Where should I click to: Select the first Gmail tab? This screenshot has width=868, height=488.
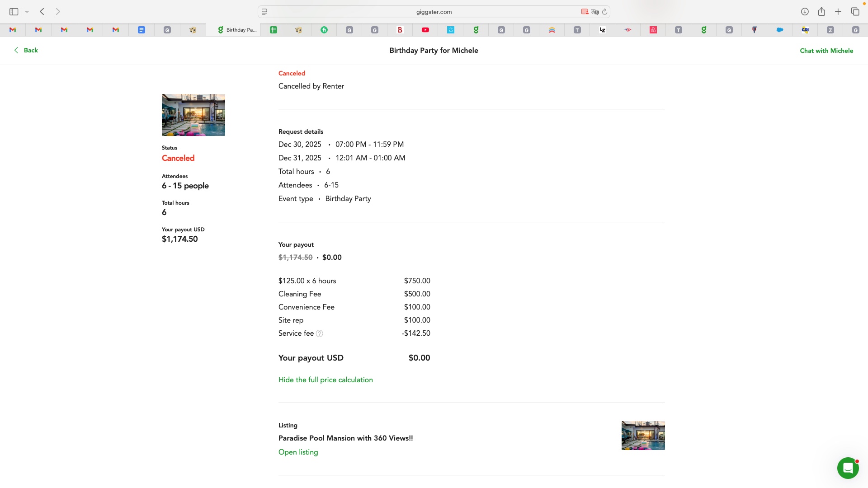(x=13, y=30)
